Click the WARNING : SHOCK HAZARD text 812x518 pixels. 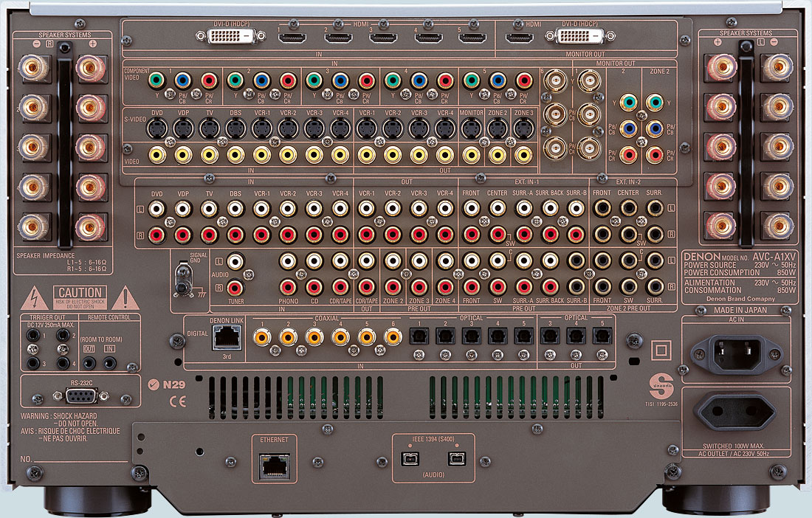(58, 416)
